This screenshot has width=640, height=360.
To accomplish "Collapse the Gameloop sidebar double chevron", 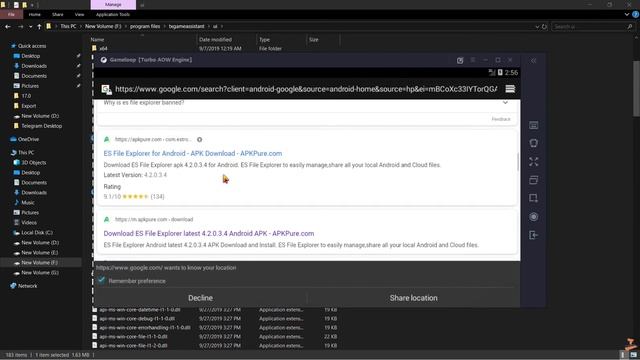I will [x=533, y=61].
